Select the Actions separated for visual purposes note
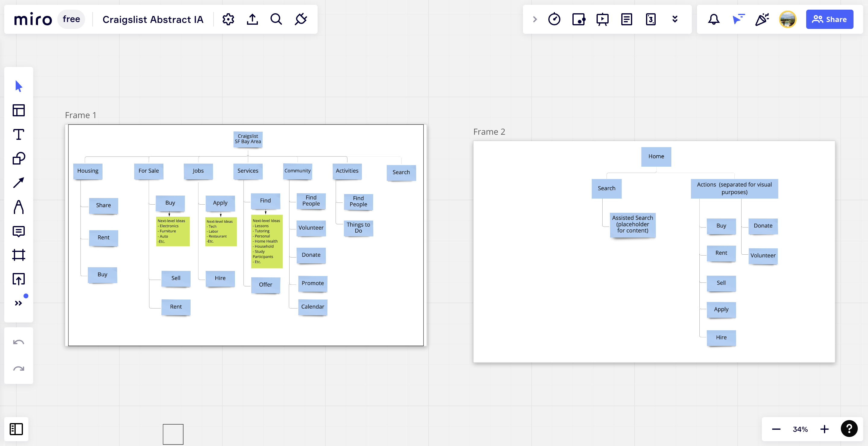Screen dimensions: 868x446 734,189
